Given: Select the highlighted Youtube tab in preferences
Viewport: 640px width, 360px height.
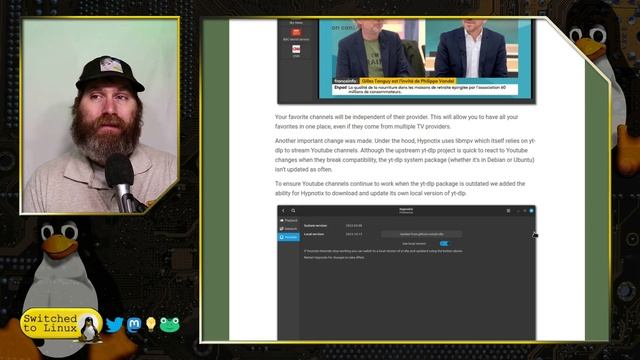Looking at the screenshot, I should click(289, 237).
